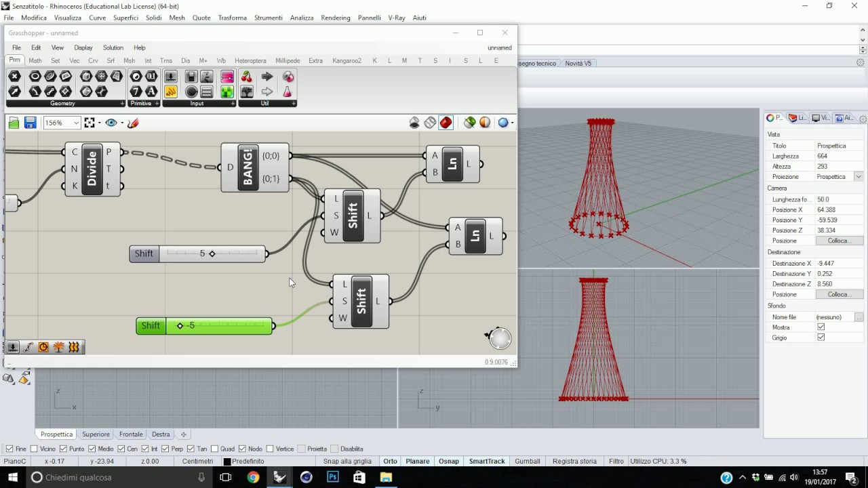Toggle the Nodo osnap checkbox
Viewport: 868px width, 488px height.
pyautogui.click(x=243, y=449)
